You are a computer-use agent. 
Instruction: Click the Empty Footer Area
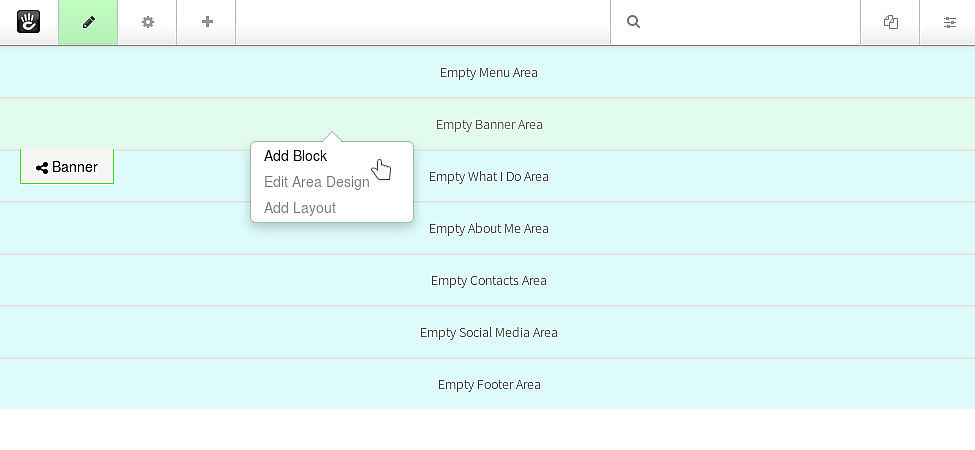click(x=488, y=384)
